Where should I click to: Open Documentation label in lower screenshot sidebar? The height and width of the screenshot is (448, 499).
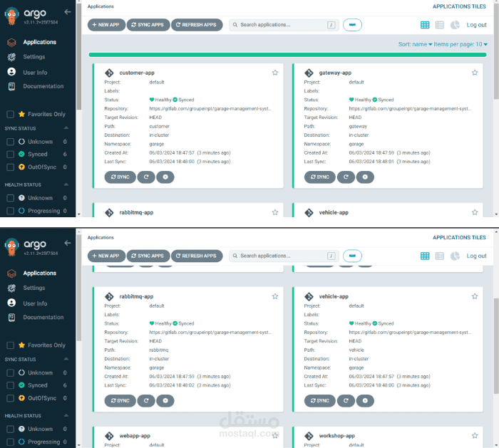[x=43, y=318]
